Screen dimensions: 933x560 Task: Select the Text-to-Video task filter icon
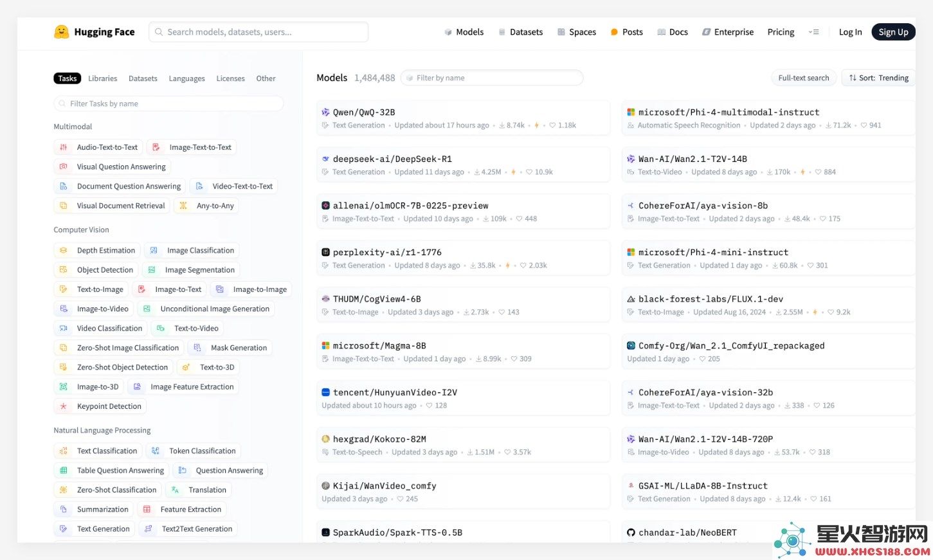(x=161, y=329)
